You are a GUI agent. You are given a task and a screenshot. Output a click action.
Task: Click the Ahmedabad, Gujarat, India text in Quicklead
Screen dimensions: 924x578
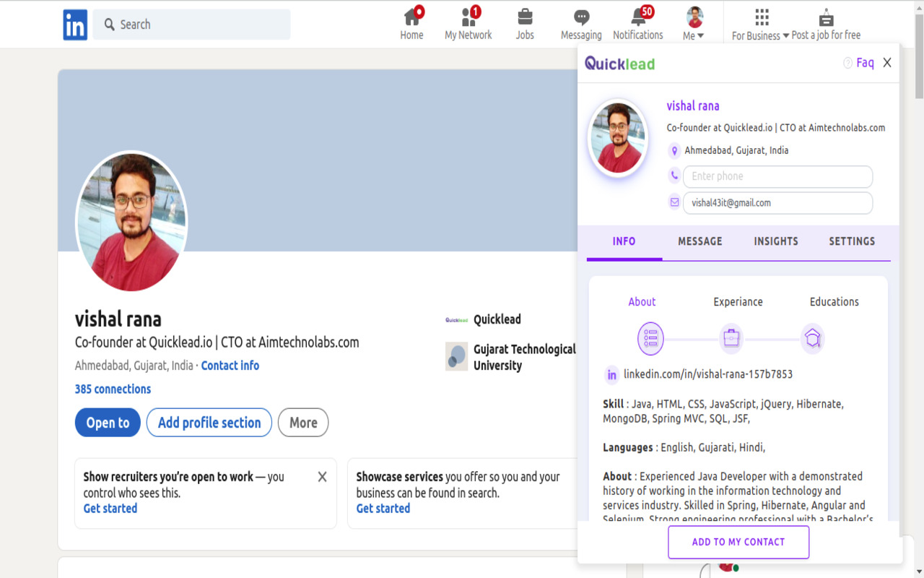tap(736, 150)
